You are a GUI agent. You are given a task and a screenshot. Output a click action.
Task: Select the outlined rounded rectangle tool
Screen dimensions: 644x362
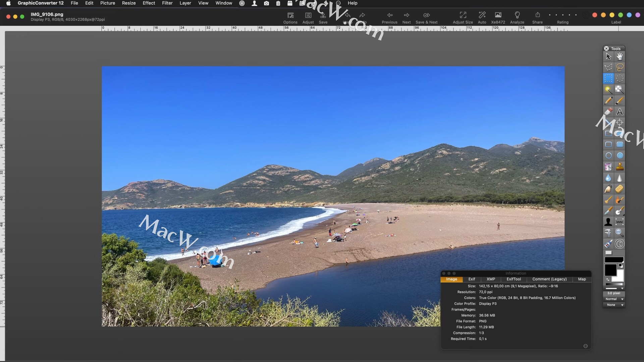click(608, 144)
